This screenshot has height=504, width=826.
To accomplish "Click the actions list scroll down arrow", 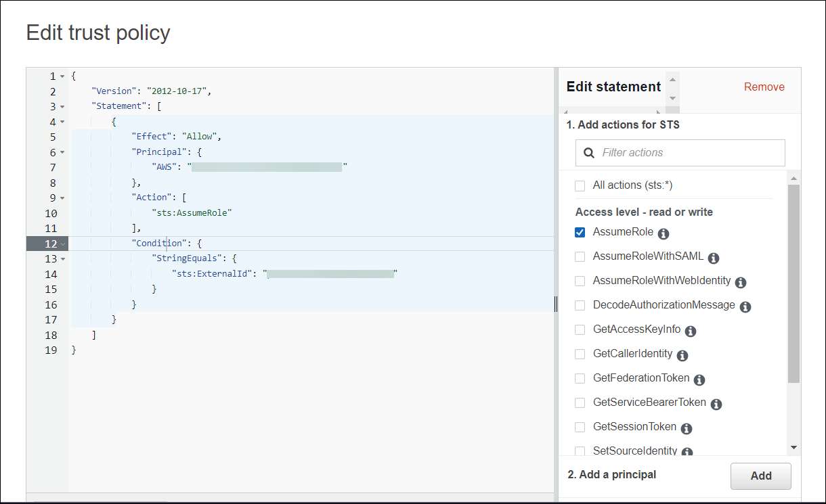I will point(794,447).
